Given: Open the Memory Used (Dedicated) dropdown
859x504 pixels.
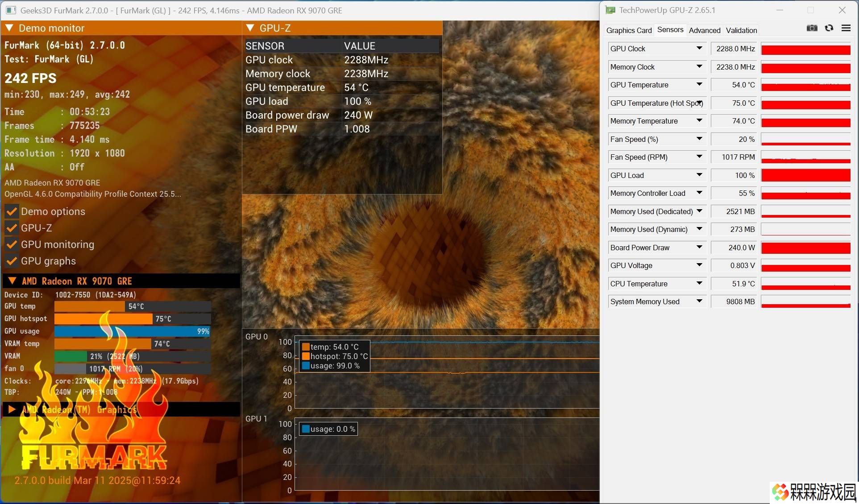Looking at the screenshot, I should click(x=699, y=211).
